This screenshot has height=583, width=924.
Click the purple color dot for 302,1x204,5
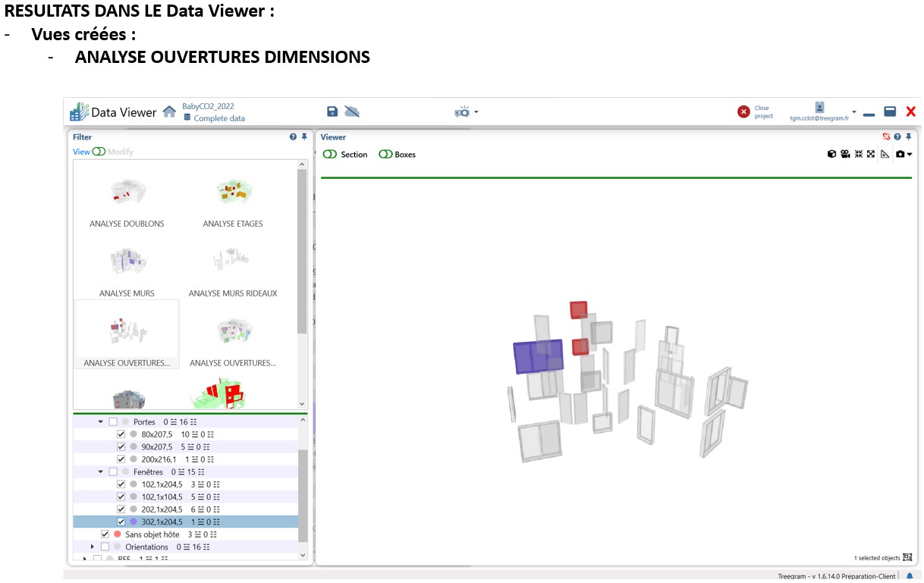coord(133,522)
